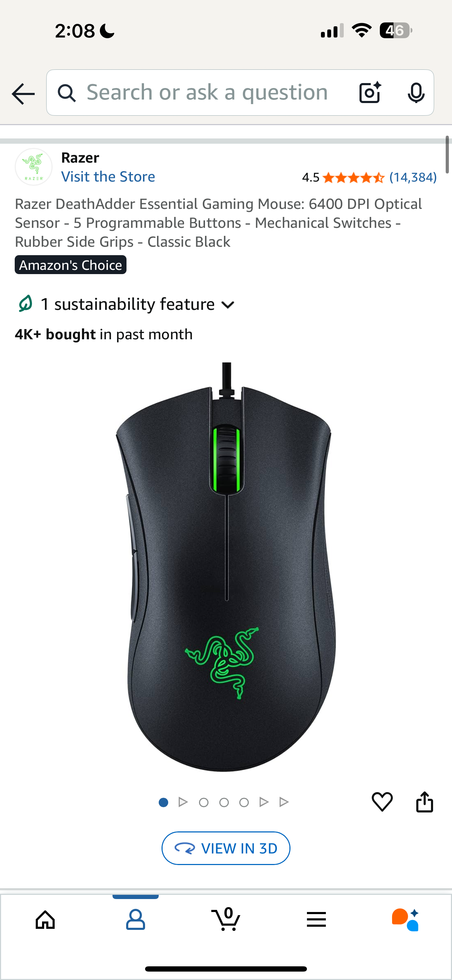Tap the VIEW IN 3D button
The height and width of the screenshot is (980, 452).
tap(226, 848)
